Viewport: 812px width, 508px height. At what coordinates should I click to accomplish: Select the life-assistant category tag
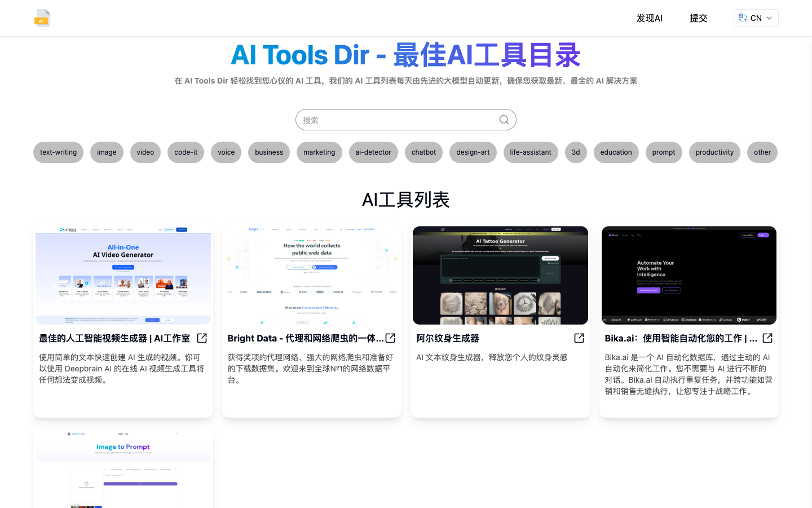[531, 152]
